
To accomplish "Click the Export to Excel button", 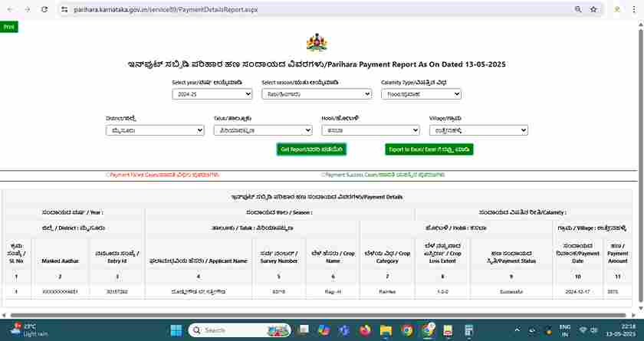I will [429, 149].
